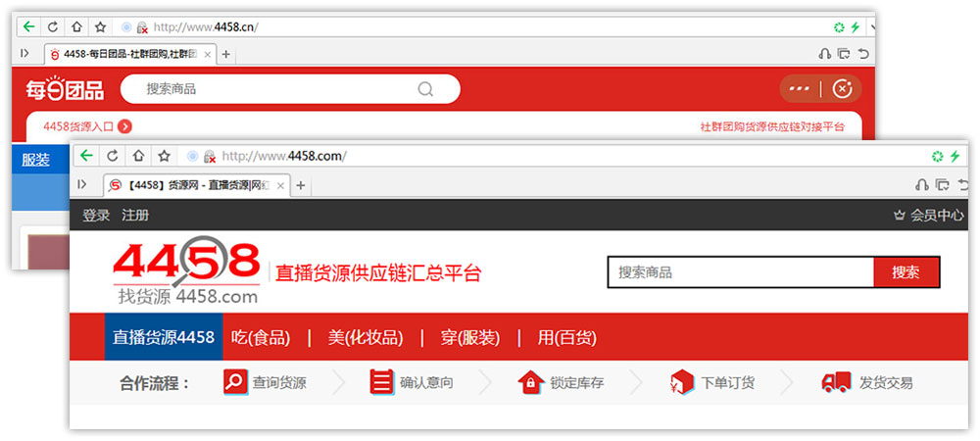This screenshot has width=980, height=441.
Task: Open sidebar toggle icon in 4458.com window
Action: point(81,184)
